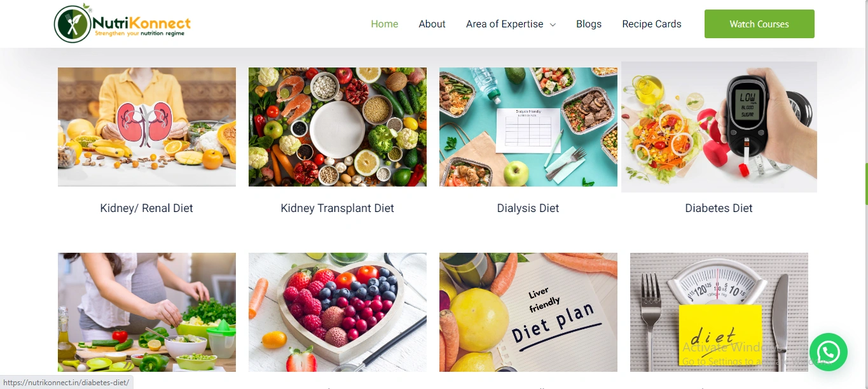
Task: Open the Blogs page
Action: tap(589, 24)
